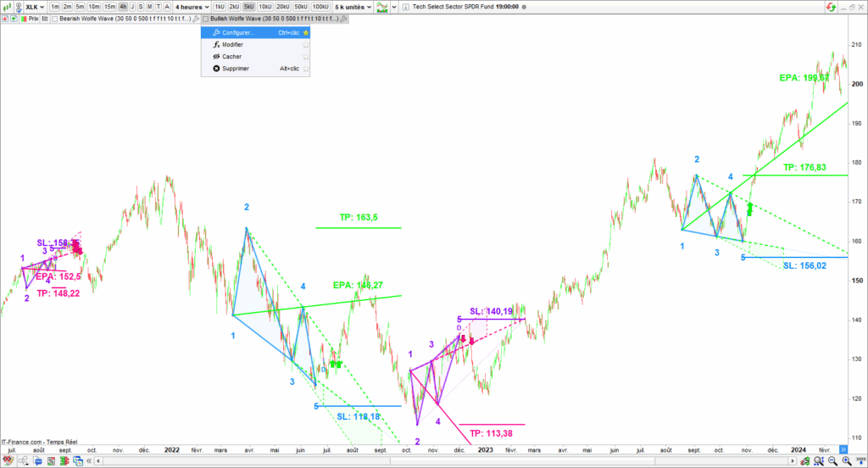Open the indicators chart icon in toolbar

tap(383, 6)
